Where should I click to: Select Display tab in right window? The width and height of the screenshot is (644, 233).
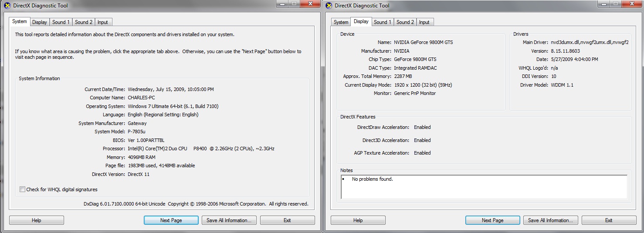point(361,21)
